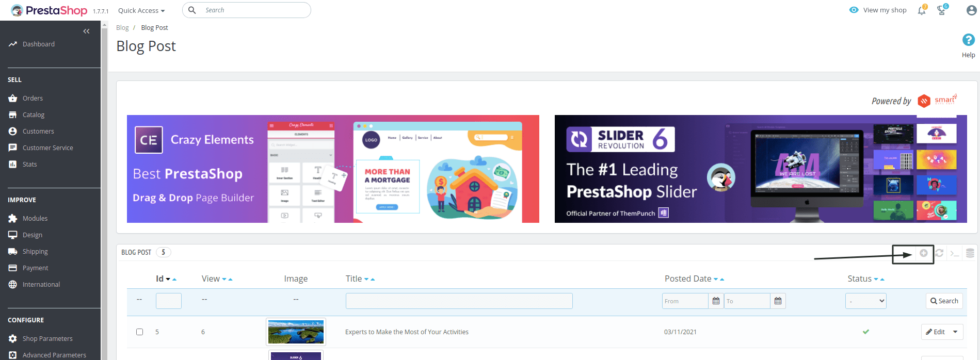Open the notifications bell icon
Screen dimensions: 980x360
click(922, 10)
